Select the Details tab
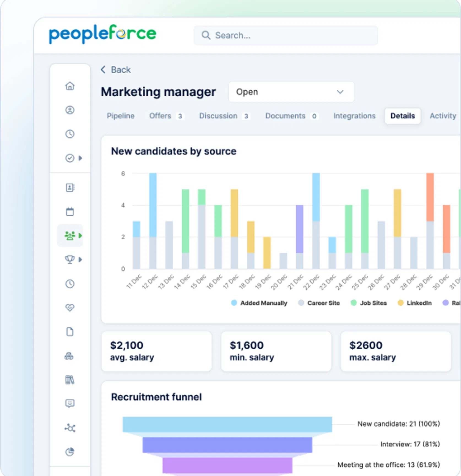This screenshot has width=461, height=476. pos(403,116)
